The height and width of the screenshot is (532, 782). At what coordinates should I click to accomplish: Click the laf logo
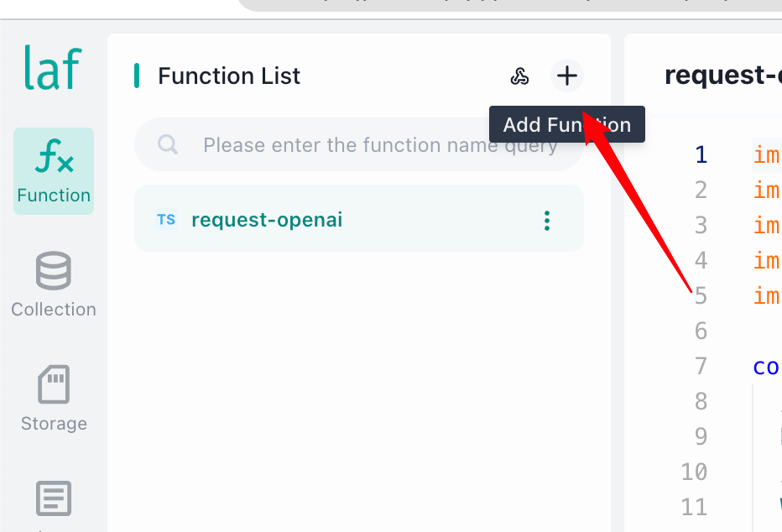53,68
